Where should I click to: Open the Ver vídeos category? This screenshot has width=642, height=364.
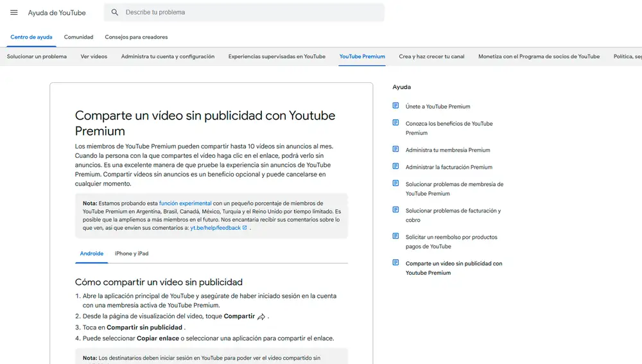tap(94, 56)
